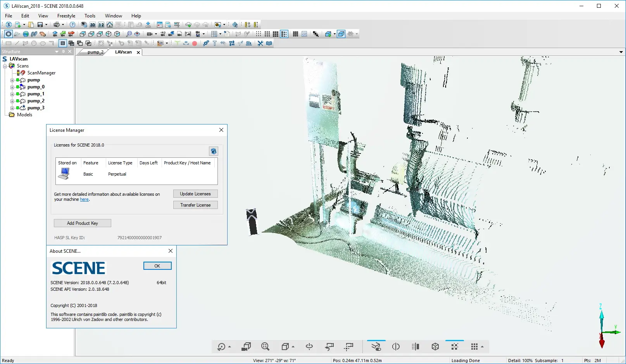Toggle the highlighted 3D box view button
Image resolution: width=626 pixels, height=364 pixels.
click(x=341, y=34)
